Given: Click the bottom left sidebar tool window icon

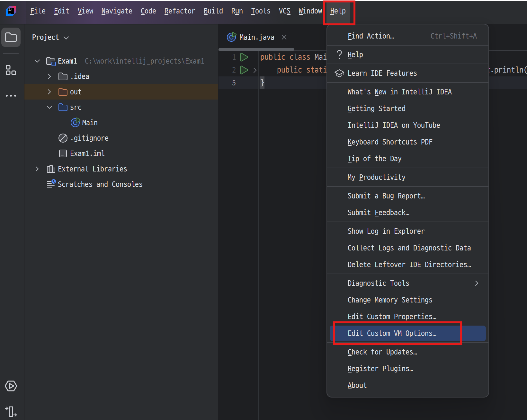Looking at the screenshot, I should coord(11,411).
